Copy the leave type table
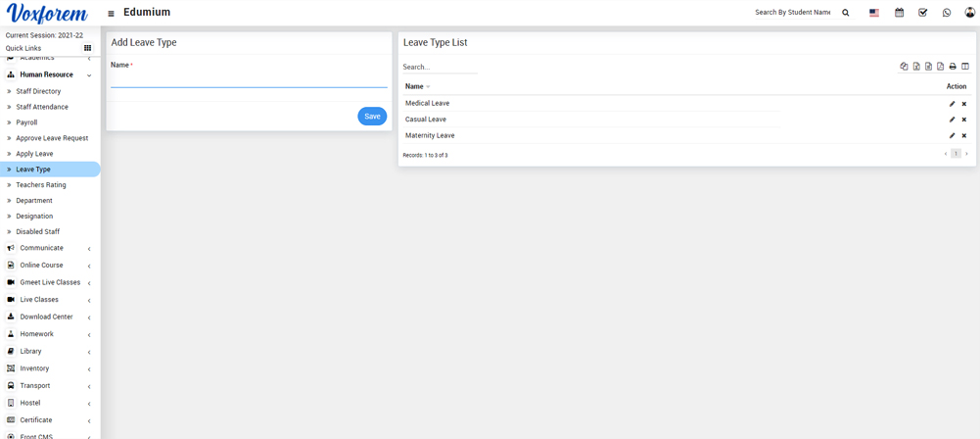 pos(904,67)
